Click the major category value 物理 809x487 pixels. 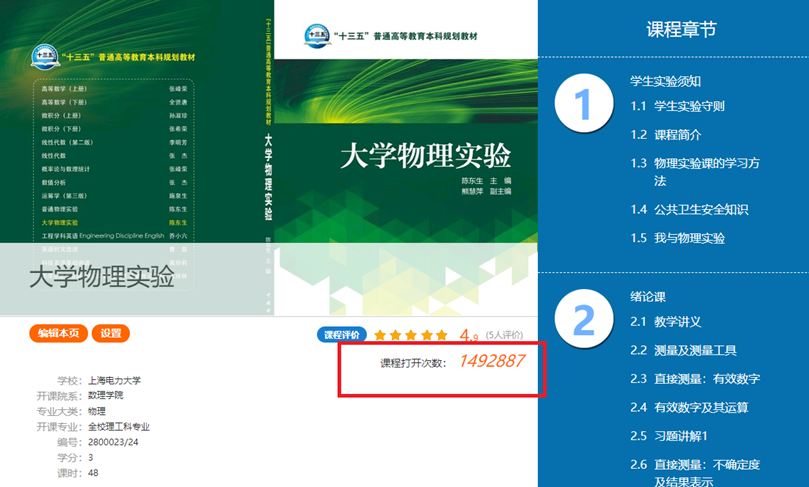pos(96,411)
